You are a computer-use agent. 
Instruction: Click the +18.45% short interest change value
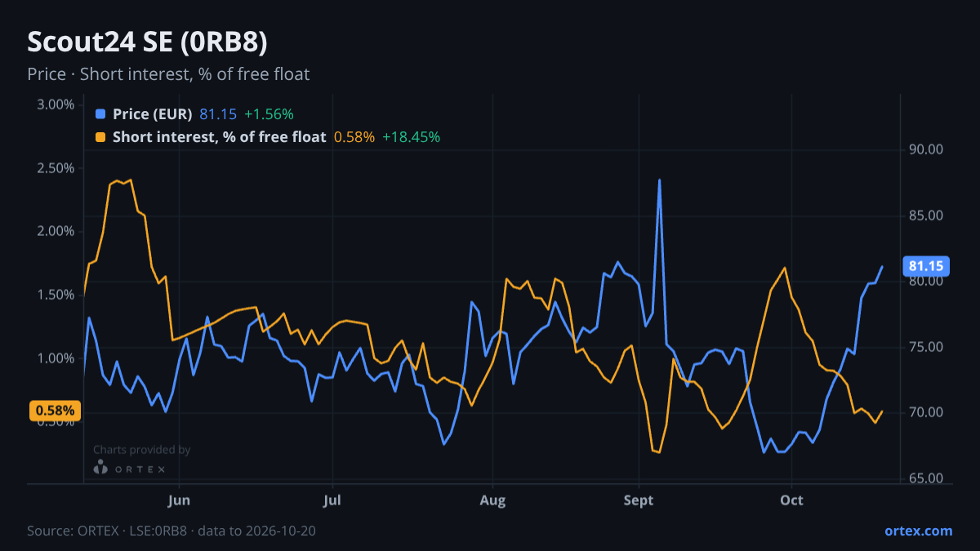(x=412, y=137)
